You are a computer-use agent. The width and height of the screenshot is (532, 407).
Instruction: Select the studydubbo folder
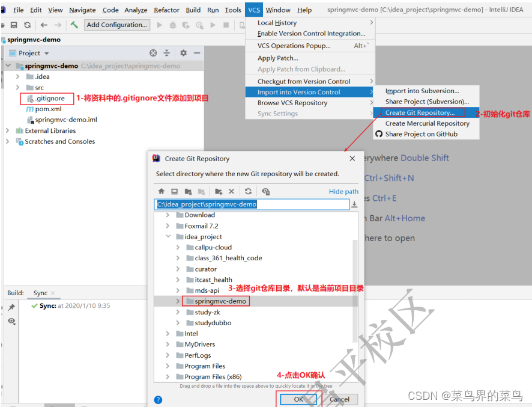click(213, 323)
